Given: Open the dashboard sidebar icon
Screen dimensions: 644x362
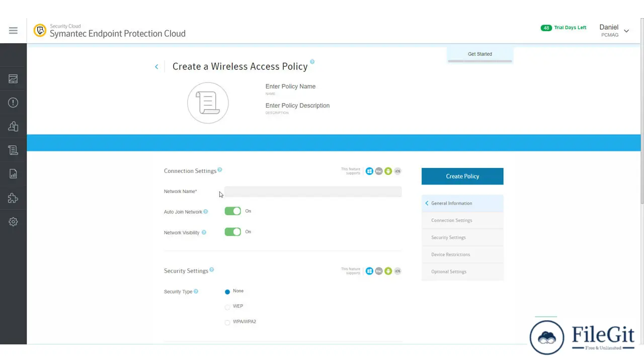Looking at the screenshot, I should [x=13, y=79].
